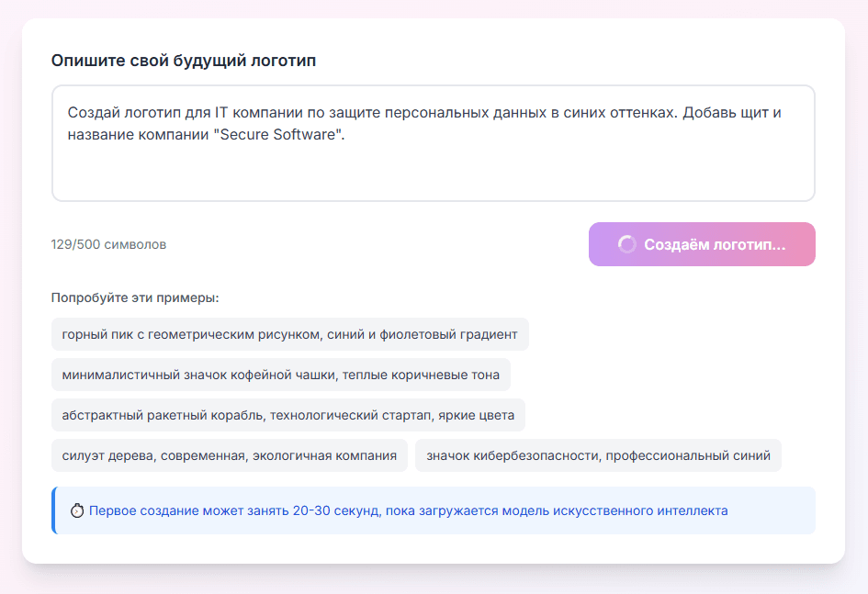Click the bottom border of the description text box
Image resolution: width=868 pixels, height=594 pixels.
[x=432, y=199]
